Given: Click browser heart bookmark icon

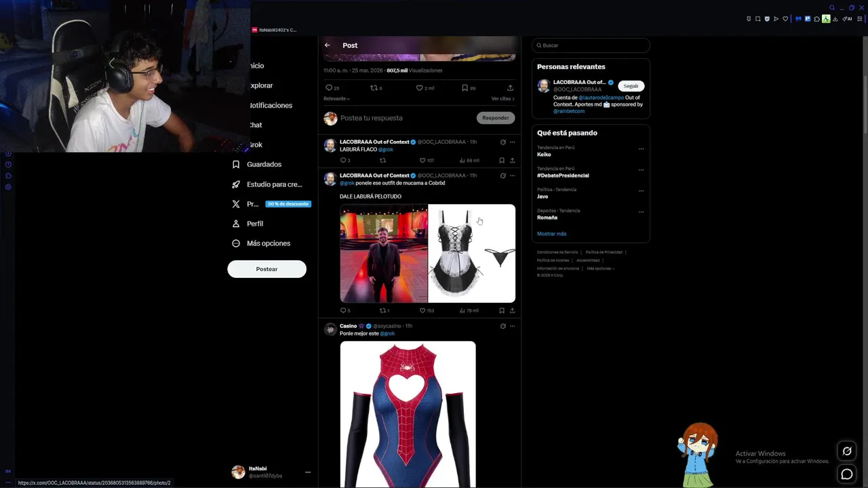Looking at the screenshot, I should click(x=785, y=19).
